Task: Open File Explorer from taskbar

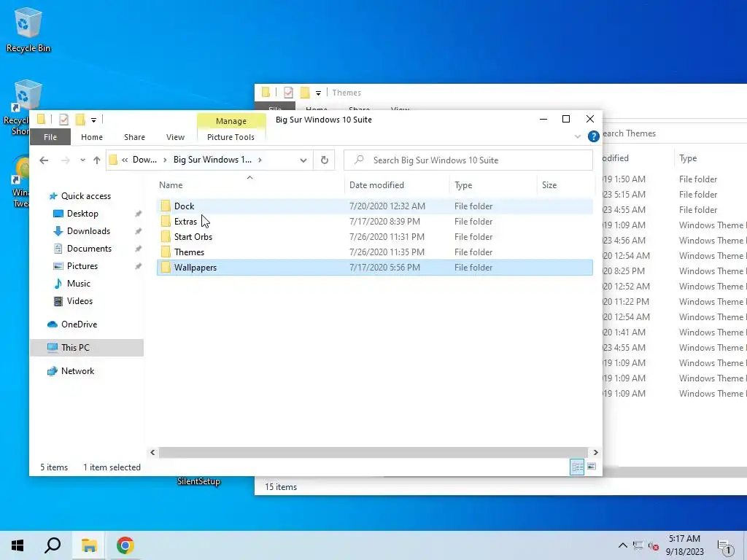Action: click(x=89, y=545)
